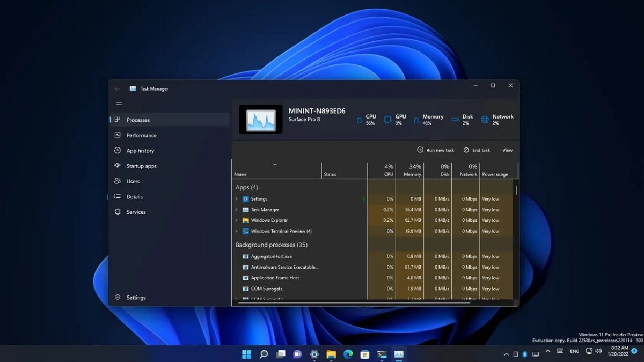Click the Run new task button
Image resolution: width=644 pixels, height=362 pixels.
[x=435, y=150]
